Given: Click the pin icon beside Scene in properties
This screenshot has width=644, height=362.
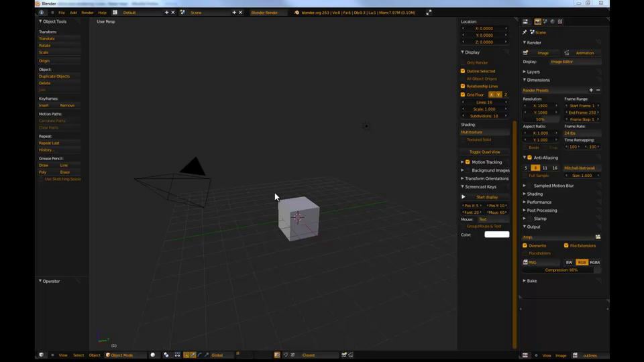Looking at the screenshot, I should (525, 32).
